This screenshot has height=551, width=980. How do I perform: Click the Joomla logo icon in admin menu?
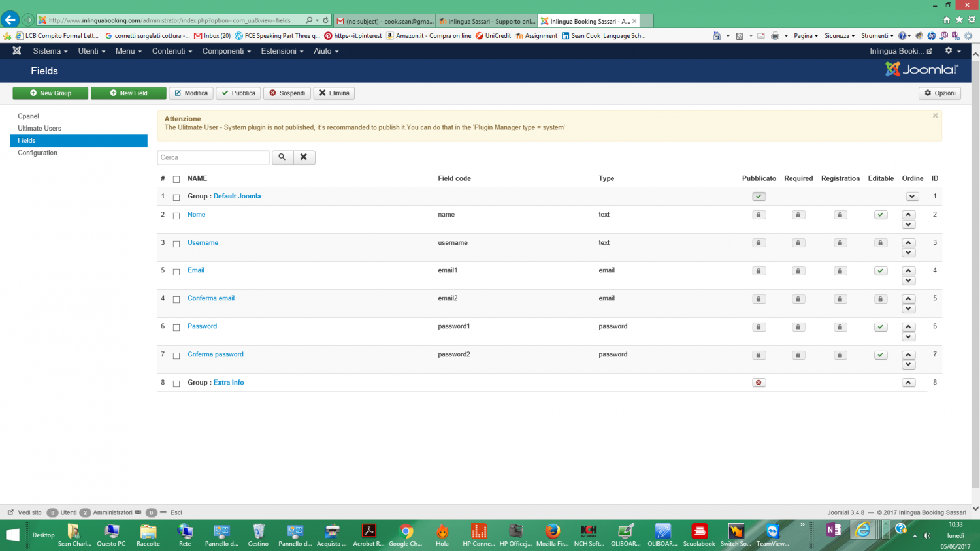tap(17, 51)
